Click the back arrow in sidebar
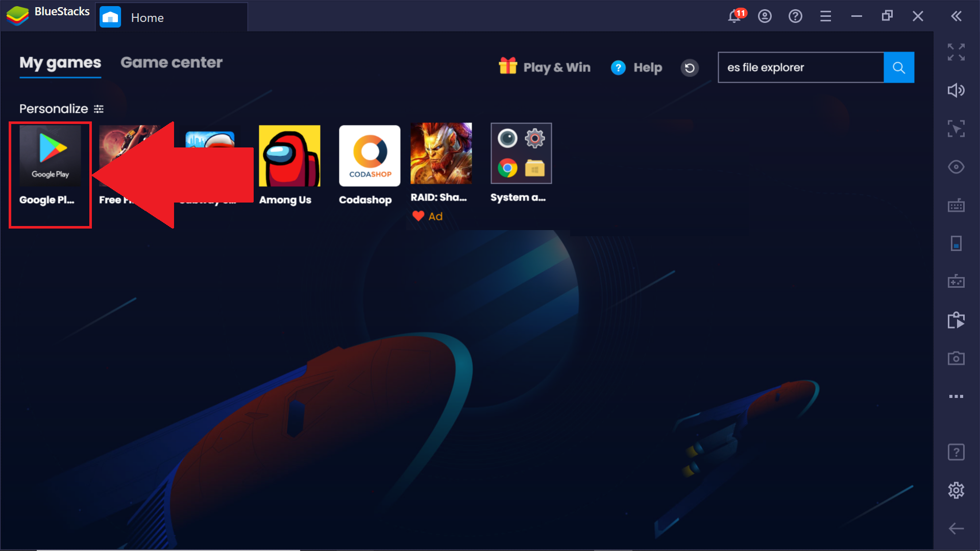Viewport: 980px width, 551px height. (x=956, y=529)
